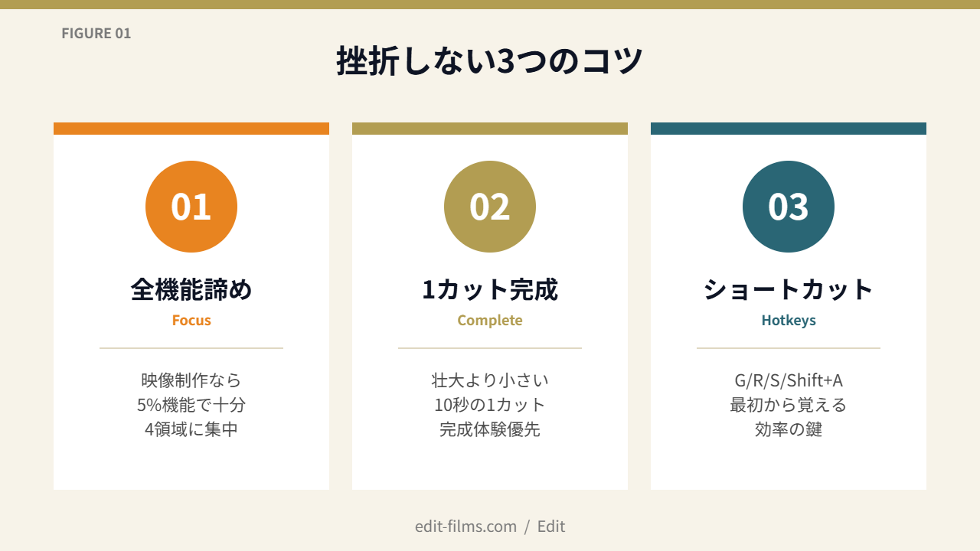The image size is (980, 551).
Task: Click the gold 02 circle badge
Action: [490, 207]
